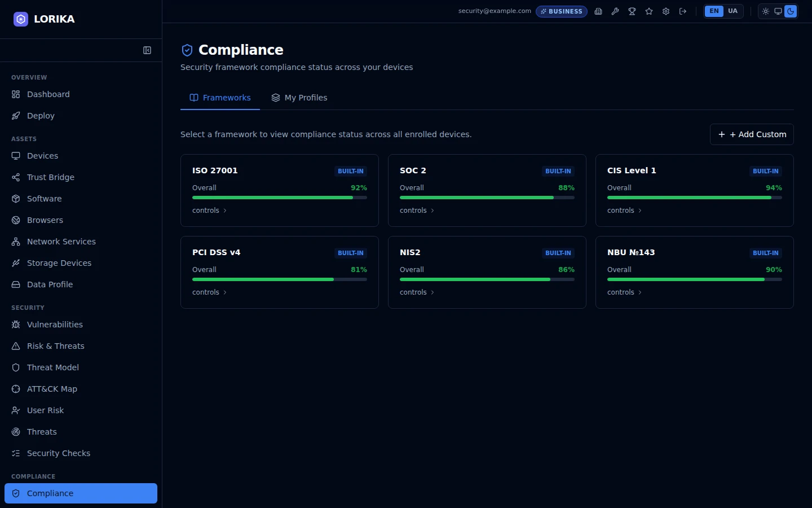This screenshot has height=508, width=812.
Task: Collapse the sidebar with the panel icon
Action: [x=147, y=50]
